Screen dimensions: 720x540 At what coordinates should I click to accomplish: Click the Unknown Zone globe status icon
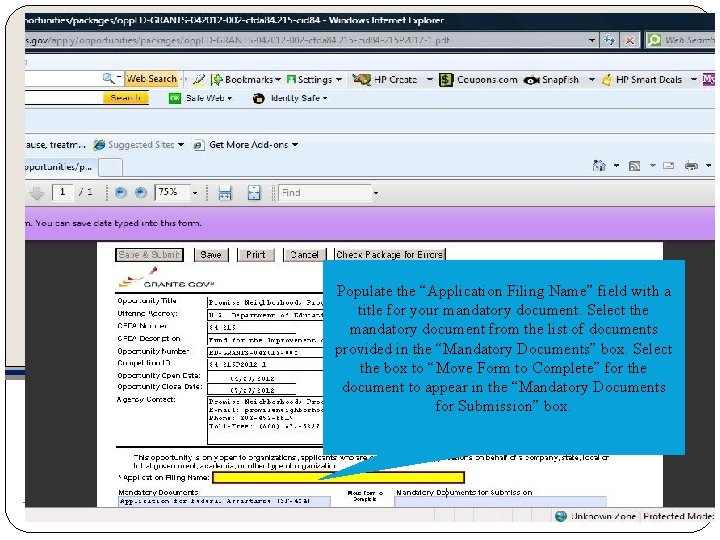pyautogui.click(x=561, y=516)
